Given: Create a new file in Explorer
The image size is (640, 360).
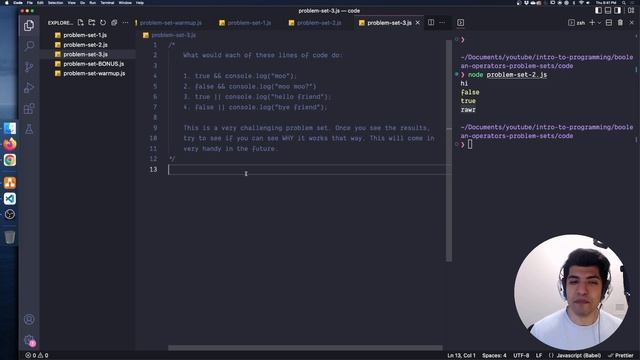Looking at the screenshot, I should (x=80, y=23).
